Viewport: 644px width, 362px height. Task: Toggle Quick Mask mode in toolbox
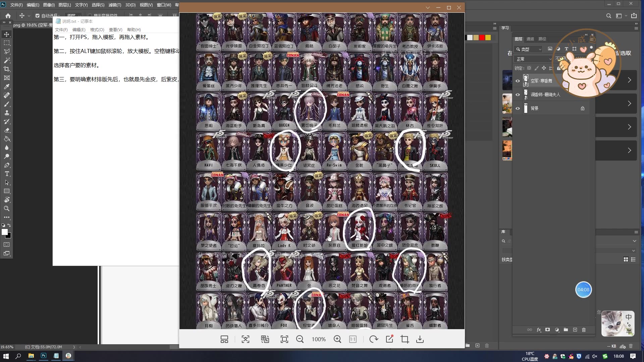point(7,245)
